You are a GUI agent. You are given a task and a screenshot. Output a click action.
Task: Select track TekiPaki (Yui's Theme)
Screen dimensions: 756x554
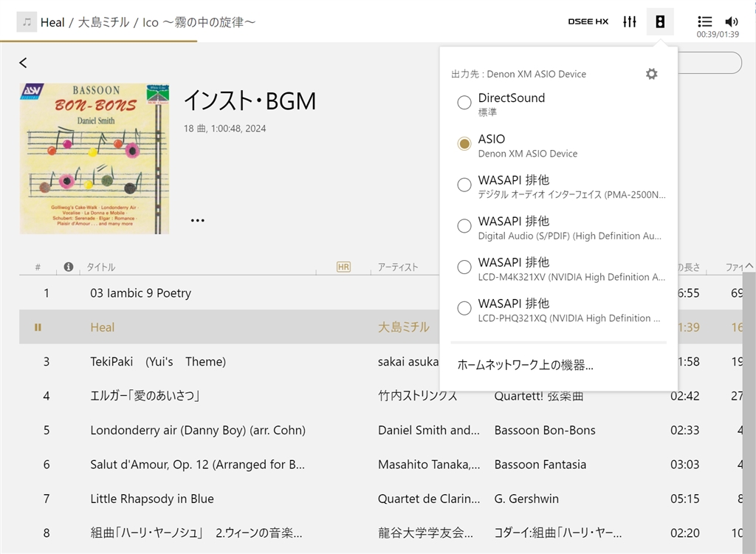tap(158, 361)
